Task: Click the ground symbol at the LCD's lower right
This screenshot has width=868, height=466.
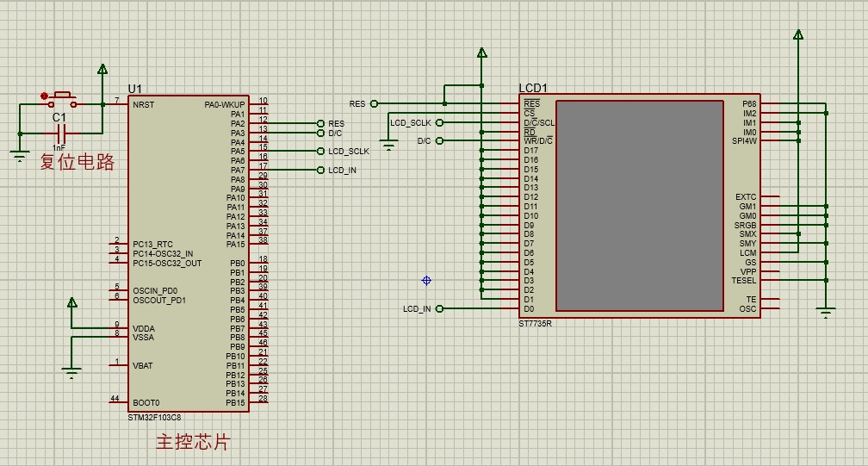Action: pyautogui.click(x=826, y=313)
